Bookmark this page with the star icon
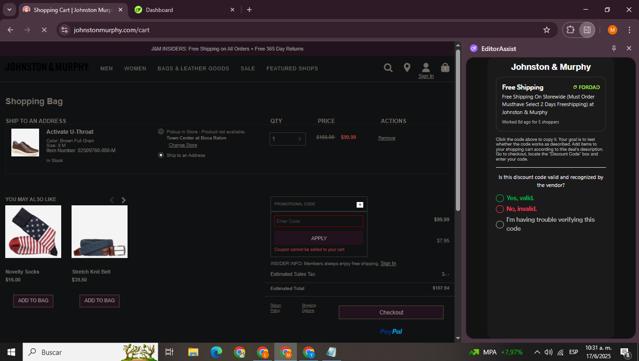 point(546,30)
